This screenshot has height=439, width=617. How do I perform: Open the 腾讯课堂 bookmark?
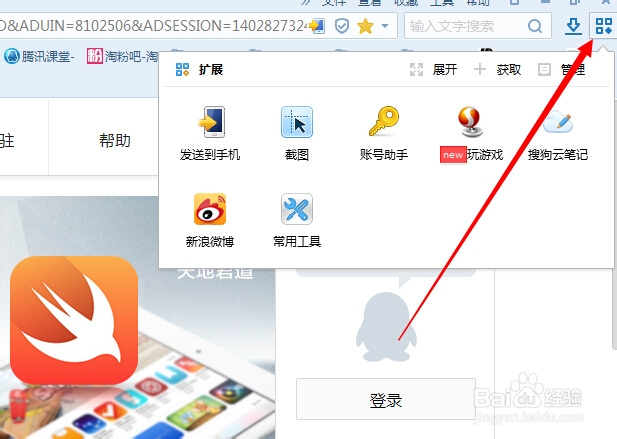39,57
